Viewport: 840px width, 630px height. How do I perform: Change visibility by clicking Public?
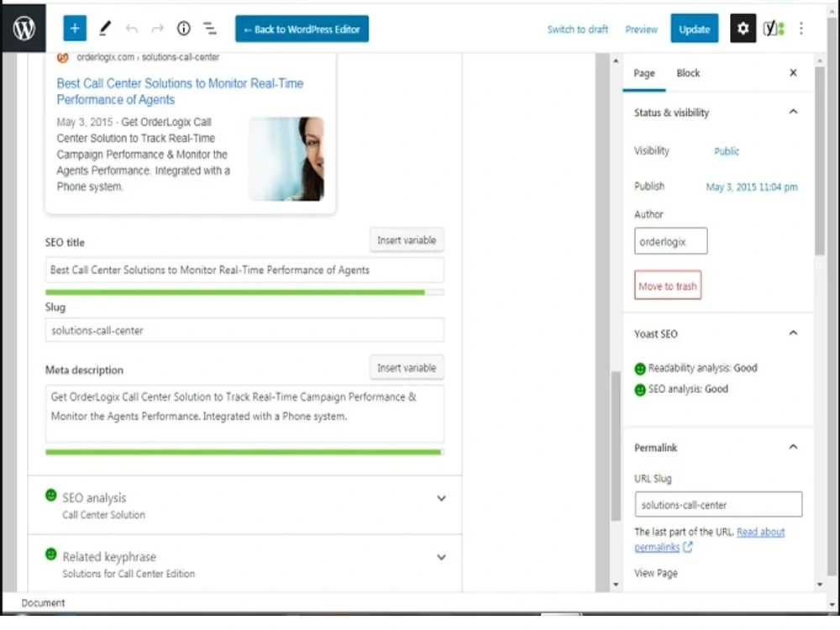[727, 151]
